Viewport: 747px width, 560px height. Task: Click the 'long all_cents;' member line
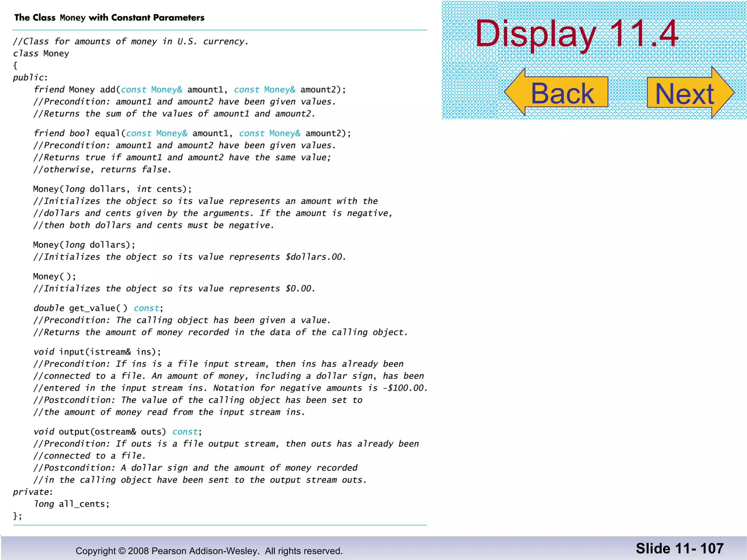coord(71,504)
